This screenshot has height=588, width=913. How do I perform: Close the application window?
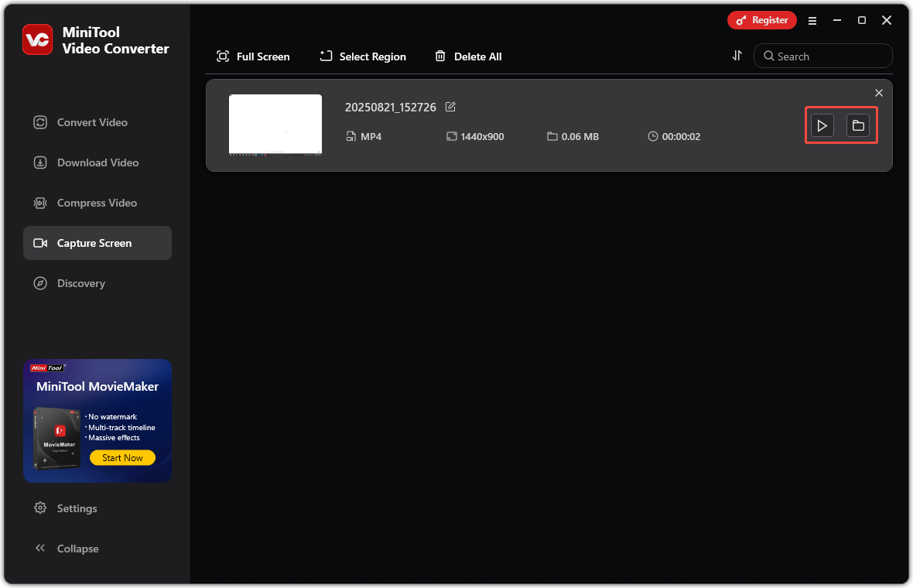coord(887,20)
